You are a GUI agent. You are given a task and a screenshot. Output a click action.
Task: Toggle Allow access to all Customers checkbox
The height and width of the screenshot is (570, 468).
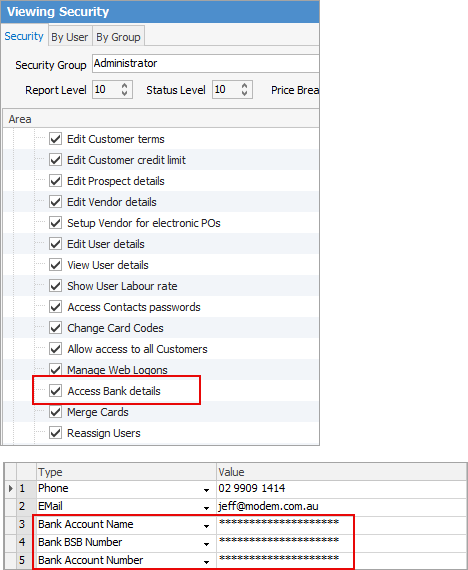pos(55,349)
